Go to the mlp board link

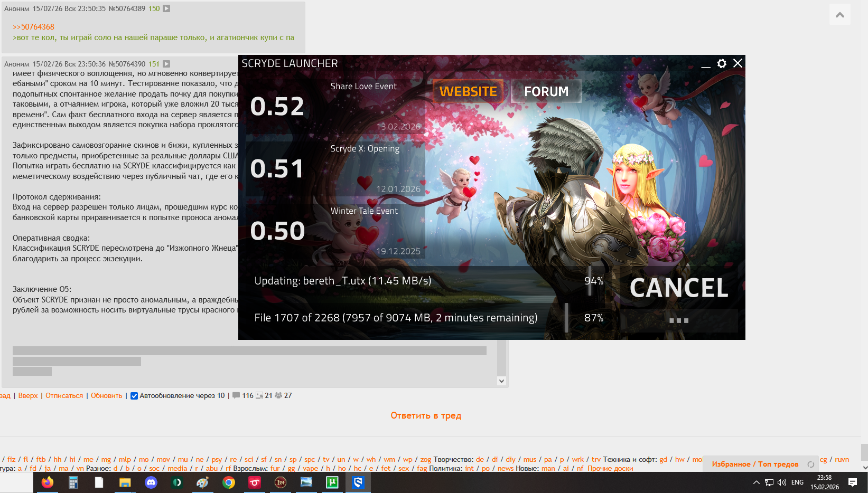(125, 459)
